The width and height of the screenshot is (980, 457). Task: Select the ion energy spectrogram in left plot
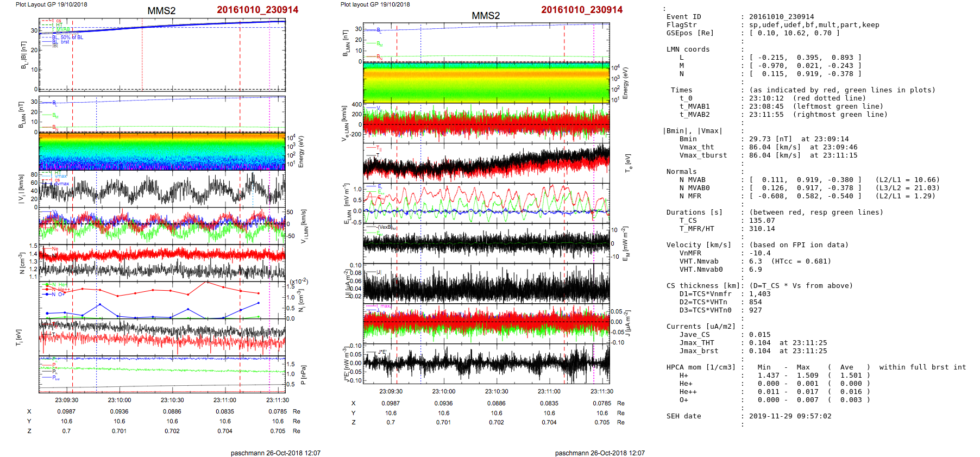click(162, 151)
